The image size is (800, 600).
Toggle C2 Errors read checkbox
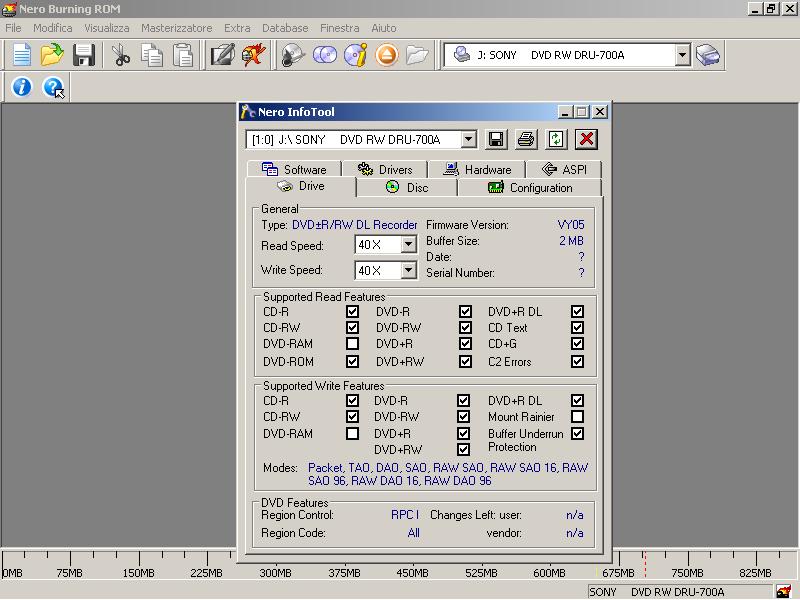coord(577,361)
